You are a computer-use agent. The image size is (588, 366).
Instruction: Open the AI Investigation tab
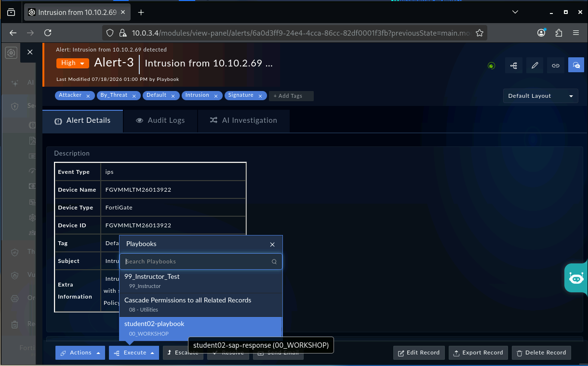click(243, 120)
